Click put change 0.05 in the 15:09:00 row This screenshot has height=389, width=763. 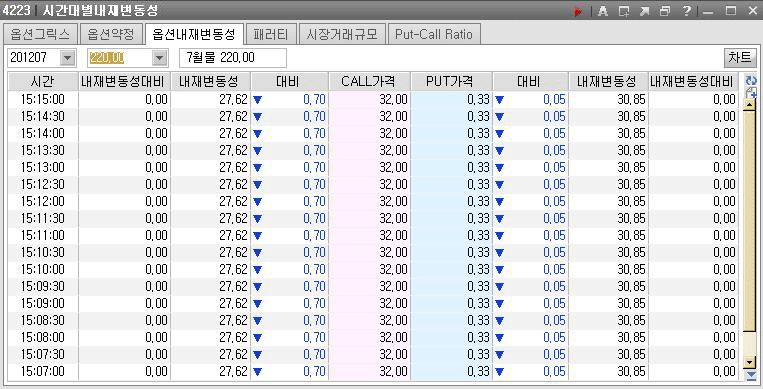click(530, 304)
